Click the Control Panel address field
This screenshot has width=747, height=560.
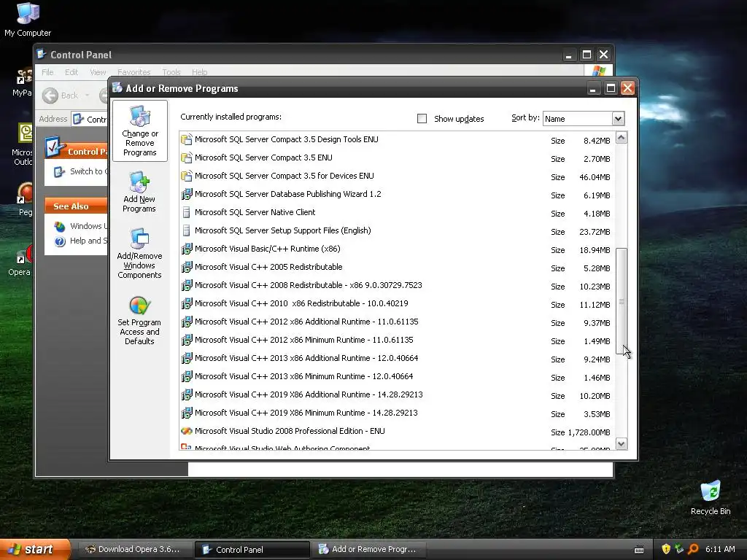tap(90, 119)
